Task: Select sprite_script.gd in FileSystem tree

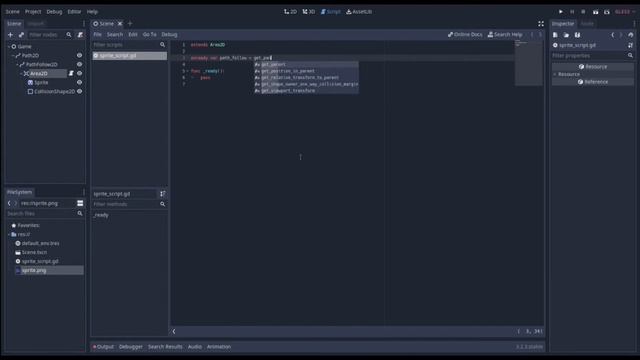Action: click(40, 261)
